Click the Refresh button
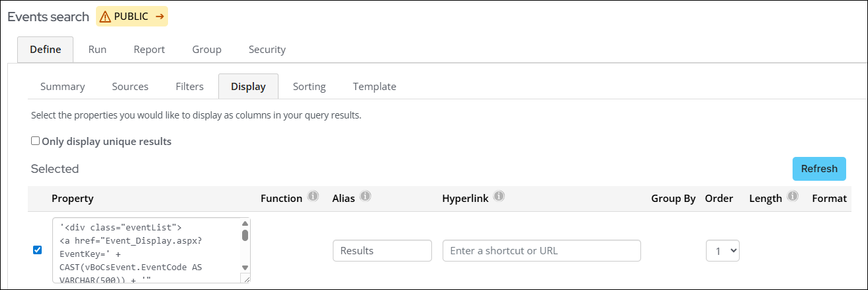The image size is (868, 290). coord(819,169)
